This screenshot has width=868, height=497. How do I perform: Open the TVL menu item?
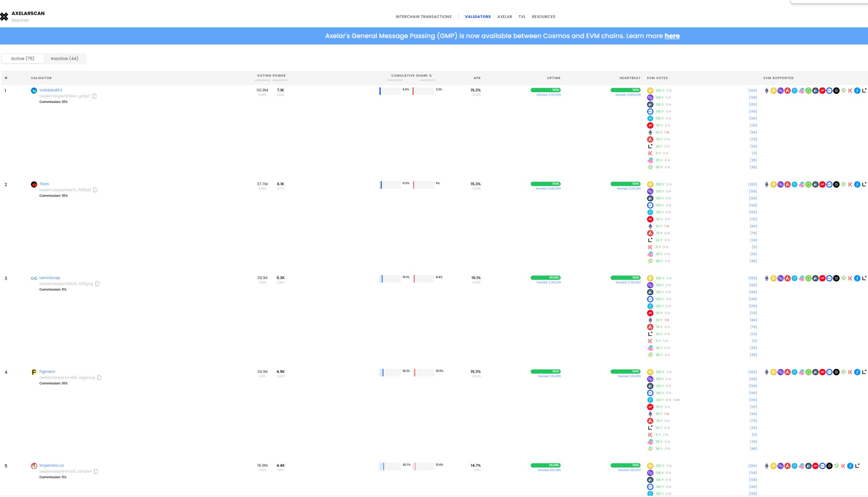pyautogui.click(x=522, y=16)
